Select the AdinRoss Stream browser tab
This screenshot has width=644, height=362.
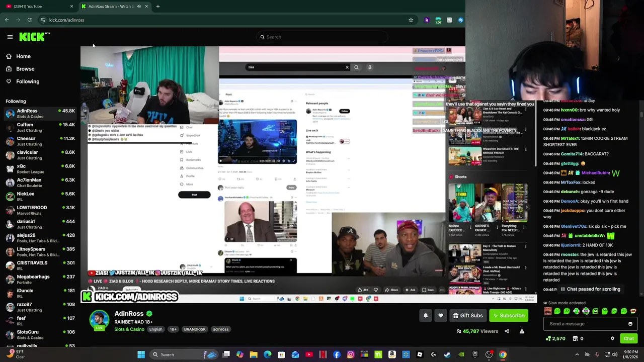[115, 6]
